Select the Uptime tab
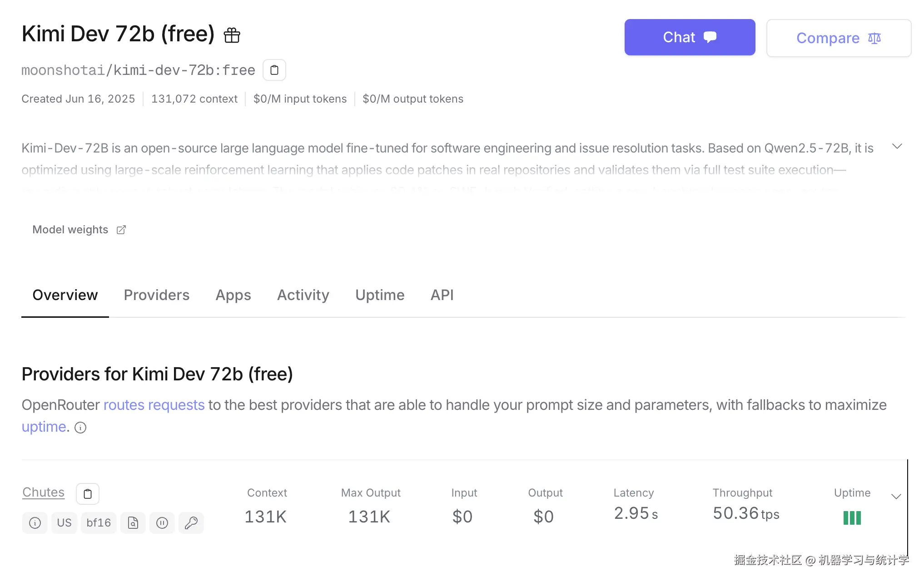The image size is (924, 581). 380,295
